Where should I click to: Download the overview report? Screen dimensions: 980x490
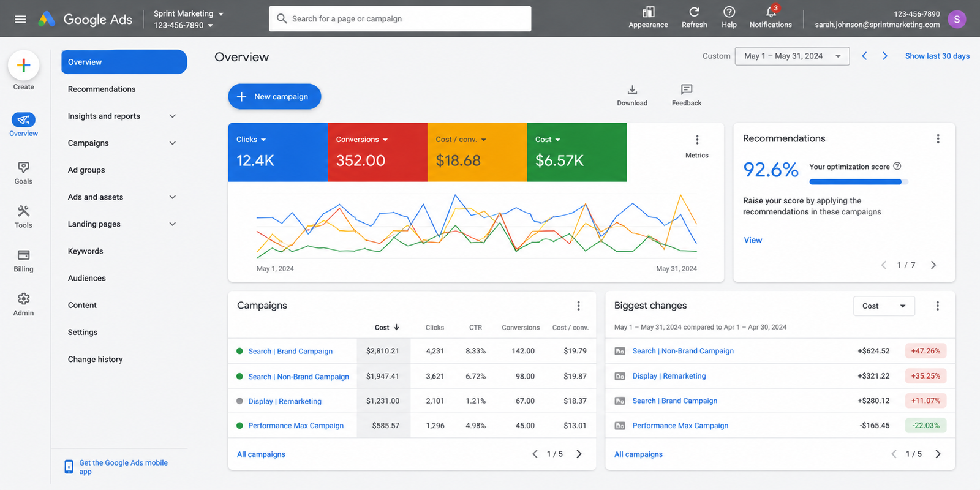pyautogui.click(x=632, y=90)
